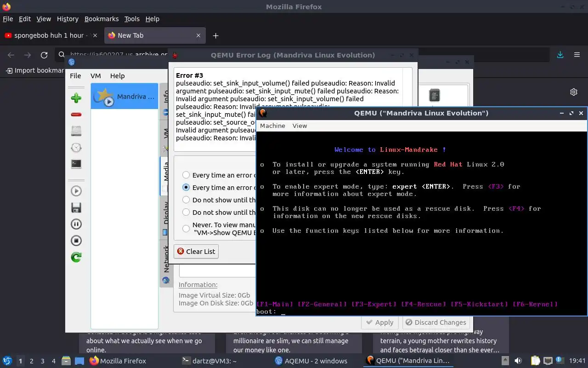The image size is (588, 368).
Task: Open the Firefox Tools menu
Action: 132,19
